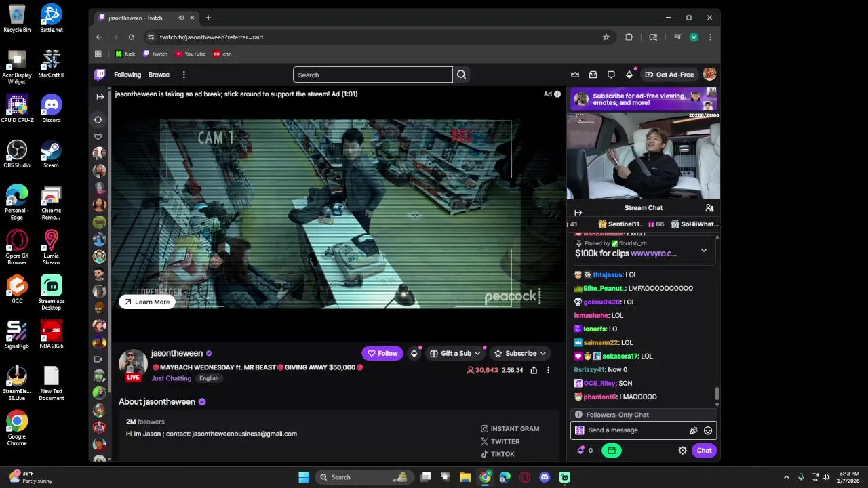Expand the left sidebar with arrow icon
Screen dimensions: 868x488
point(100,97)
